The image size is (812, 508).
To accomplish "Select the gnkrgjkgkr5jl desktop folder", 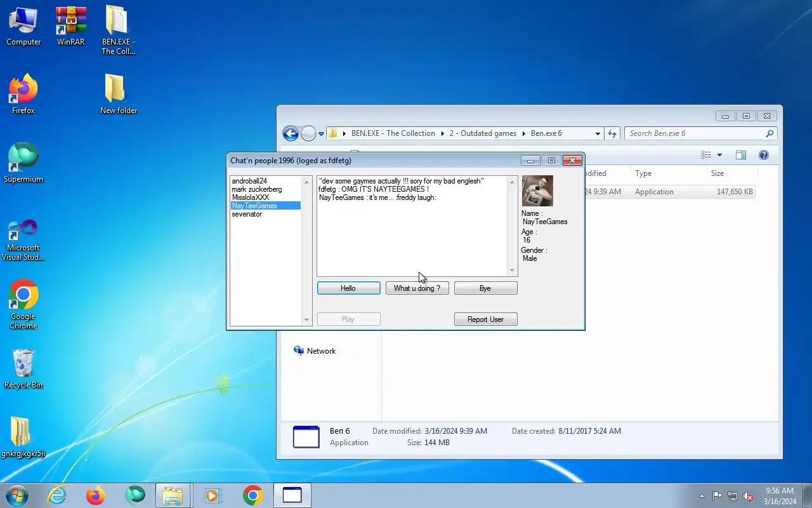I will point(23,438).
